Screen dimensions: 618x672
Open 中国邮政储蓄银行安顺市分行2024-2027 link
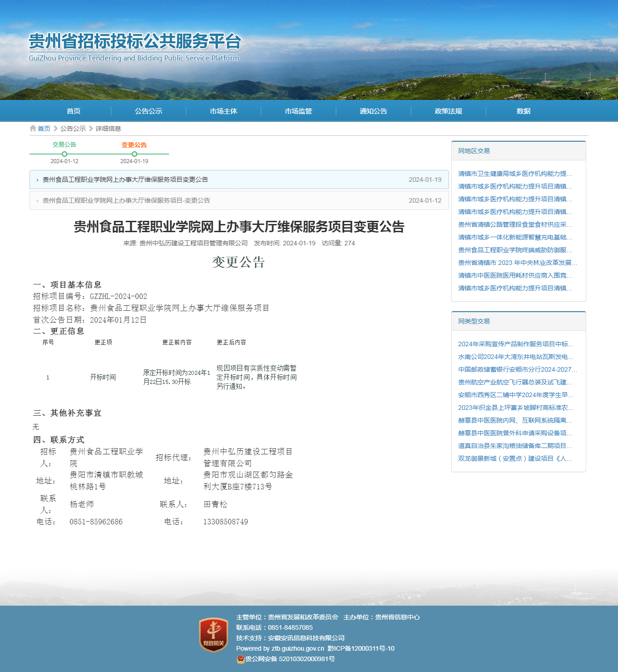518,369
